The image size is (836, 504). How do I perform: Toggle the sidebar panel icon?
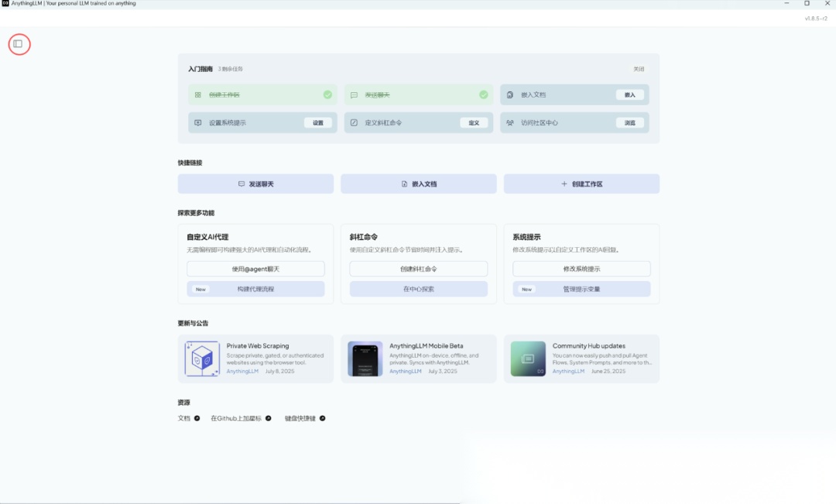18,43
